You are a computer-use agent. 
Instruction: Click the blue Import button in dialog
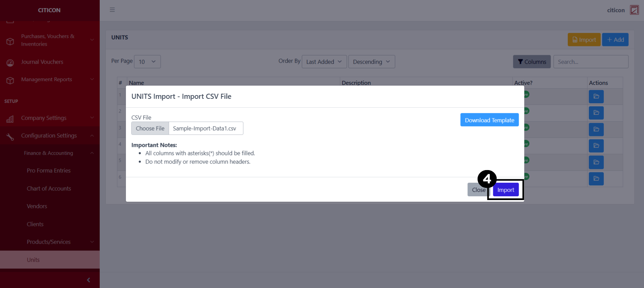tap(505, 190)
